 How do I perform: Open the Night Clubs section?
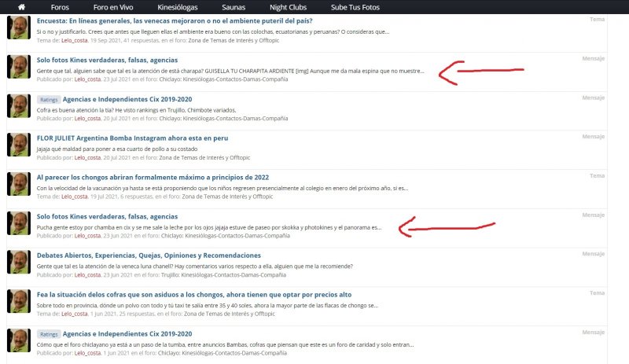click(288, 6)
